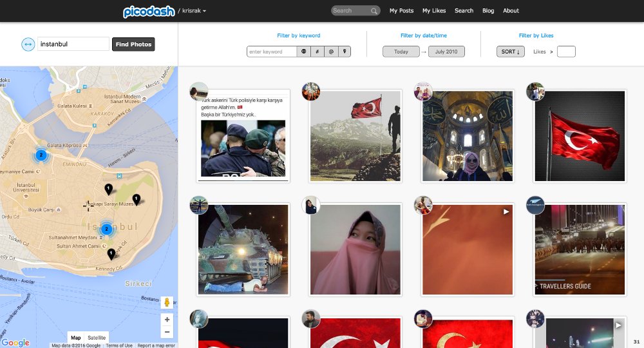Open Hagia Sophia interior photo

tap(468, 136)
